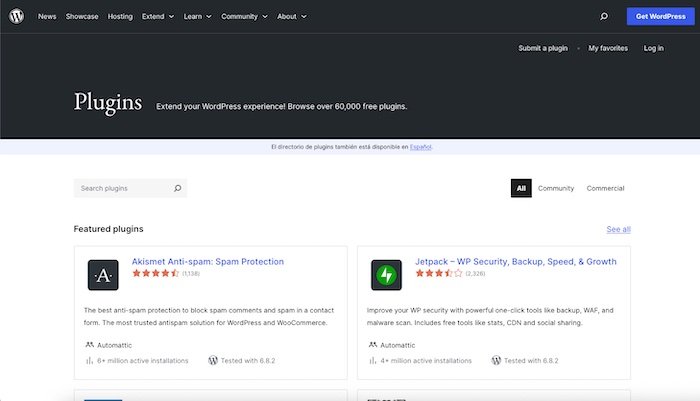Click the WordPress icon beside Akismet tested version
The image size is (700, 401).
[x=213, y=360]
